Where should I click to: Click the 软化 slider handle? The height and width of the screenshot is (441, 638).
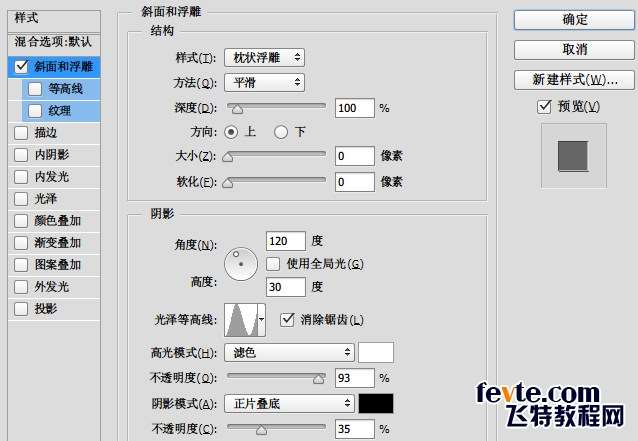pos(227,183)
